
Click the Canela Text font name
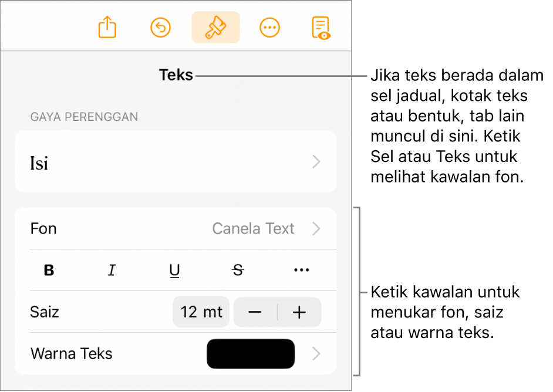253,228
